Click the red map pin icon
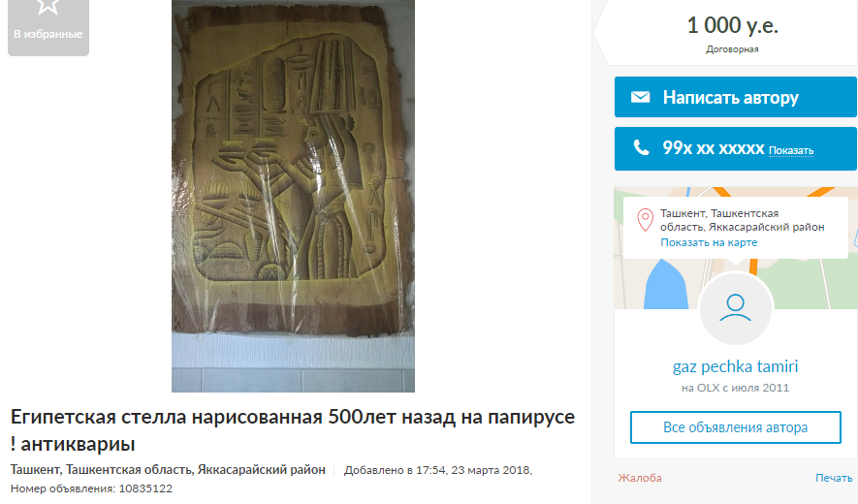Image resolution: width=858 pixels, height=504 pixels. pyautogui.click(x=645, y=220)
